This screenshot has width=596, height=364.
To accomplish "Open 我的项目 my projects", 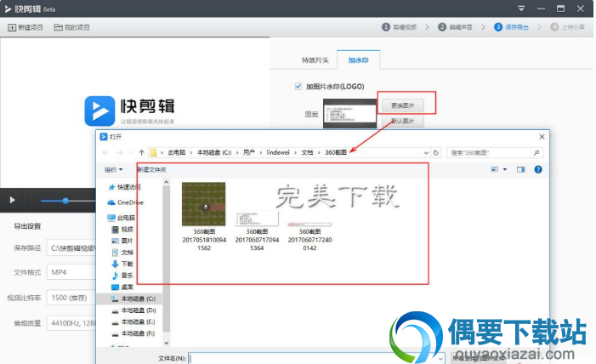I will (x=71, y=27).
